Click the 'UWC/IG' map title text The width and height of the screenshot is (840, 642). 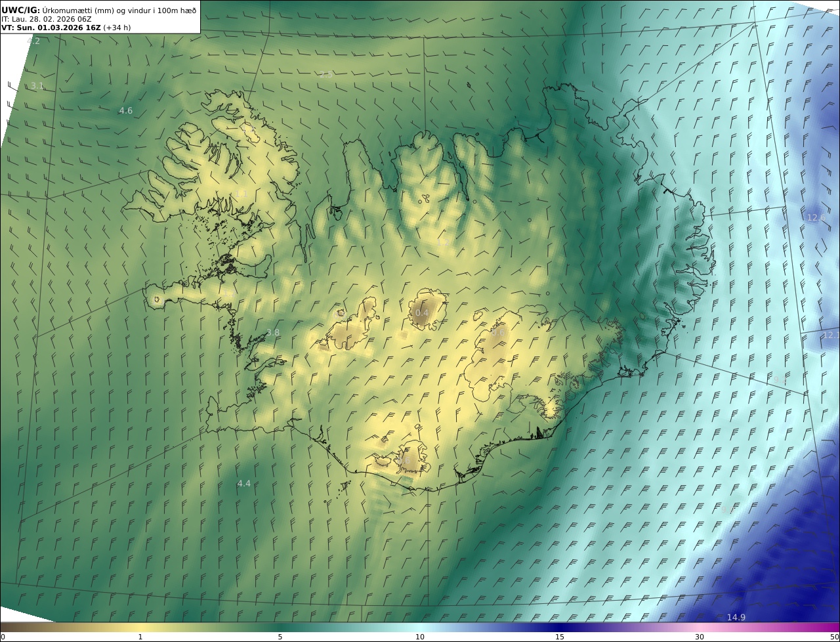pyautogui.click(x=21, y=10)
